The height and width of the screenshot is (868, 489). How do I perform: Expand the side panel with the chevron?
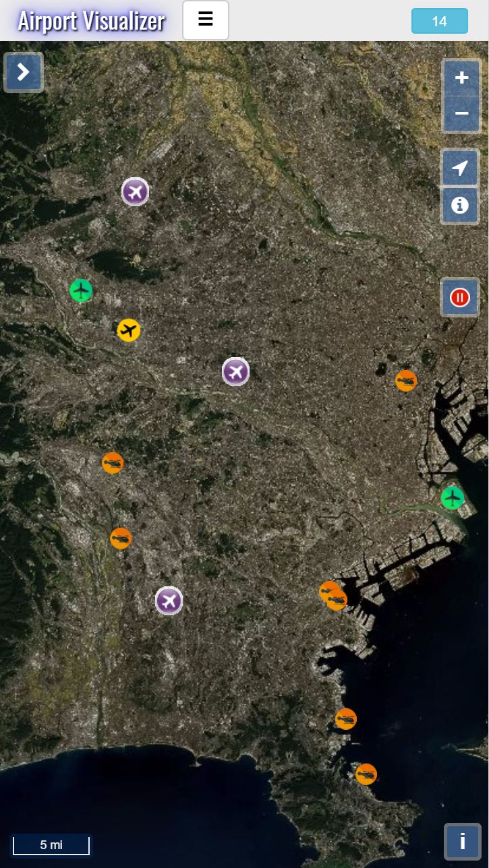point(24,72)
